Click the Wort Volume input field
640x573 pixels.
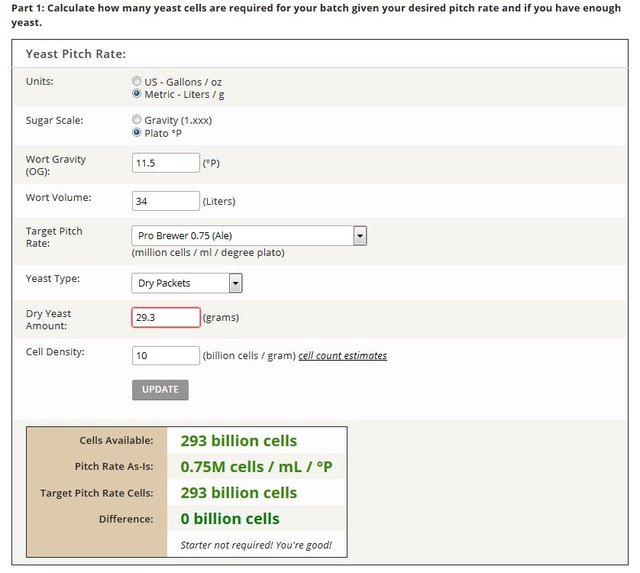[166, 201]
